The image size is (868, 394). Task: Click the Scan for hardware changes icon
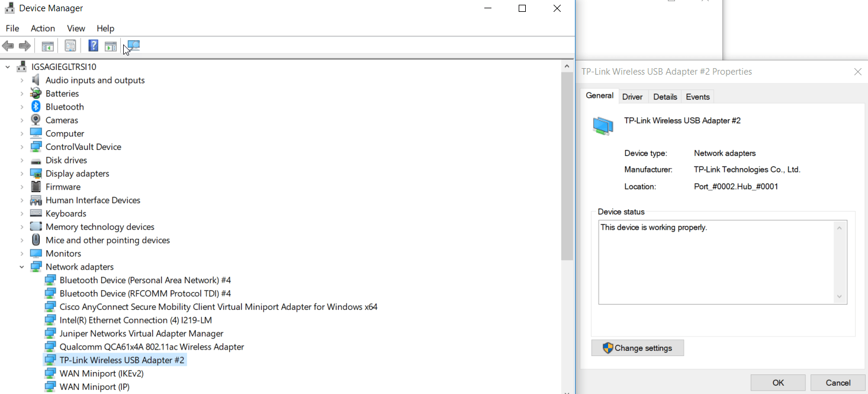[x=133, y=46]
